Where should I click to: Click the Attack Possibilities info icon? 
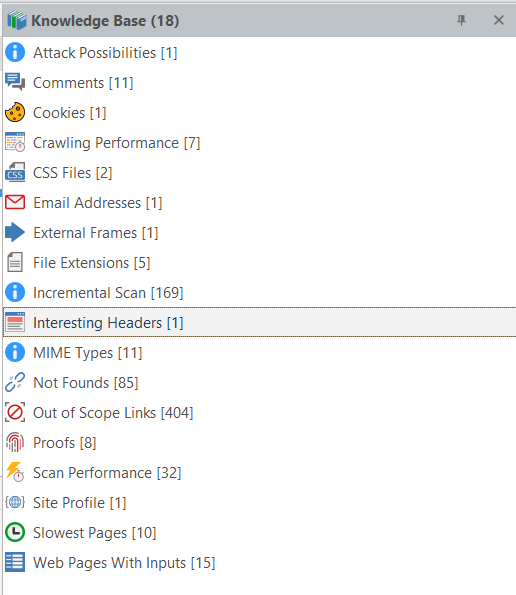pyautogui.click(x=15, y=52)
